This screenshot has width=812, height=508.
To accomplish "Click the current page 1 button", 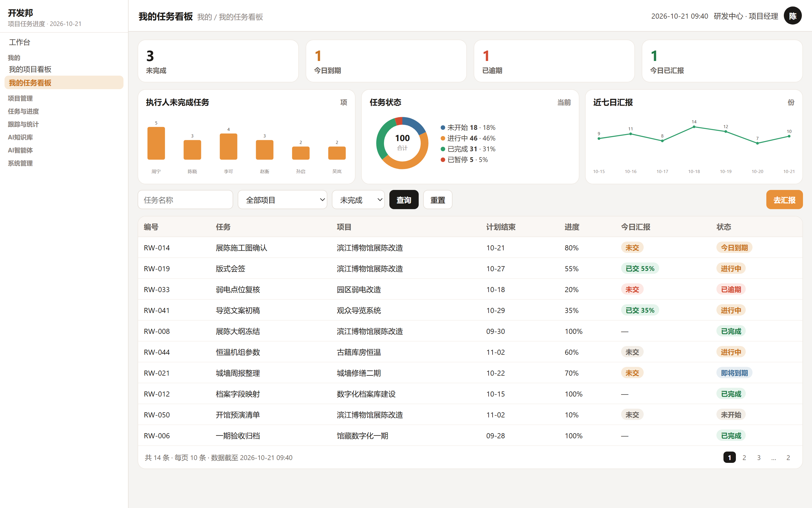I will [x=729, y=457].
